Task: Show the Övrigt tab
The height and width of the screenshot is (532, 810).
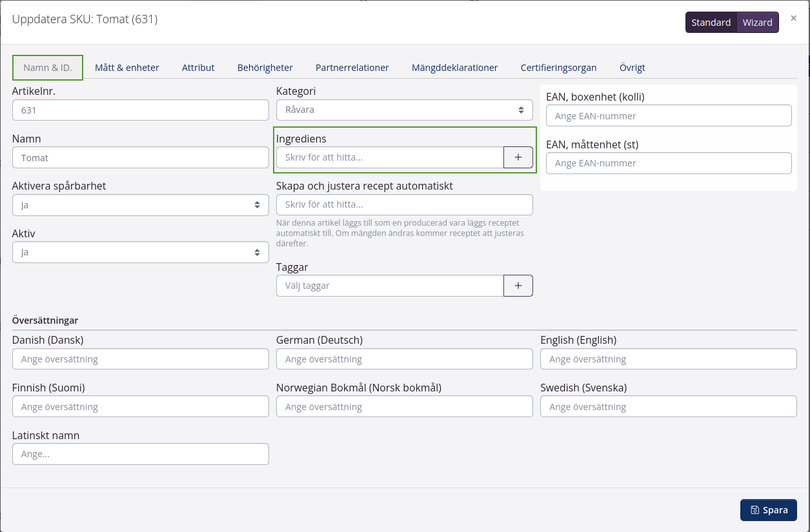Action: pyautogui.click(x=632, y=68)
